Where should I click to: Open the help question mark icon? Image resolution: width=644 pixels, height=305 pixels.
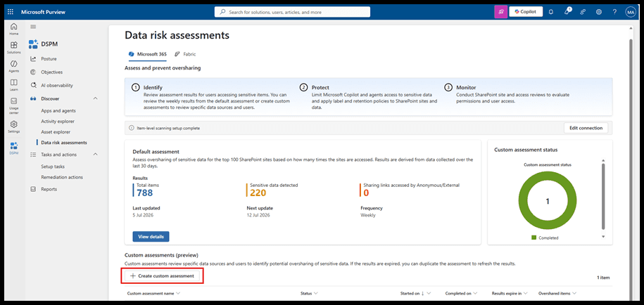click(x=614, y=12)
